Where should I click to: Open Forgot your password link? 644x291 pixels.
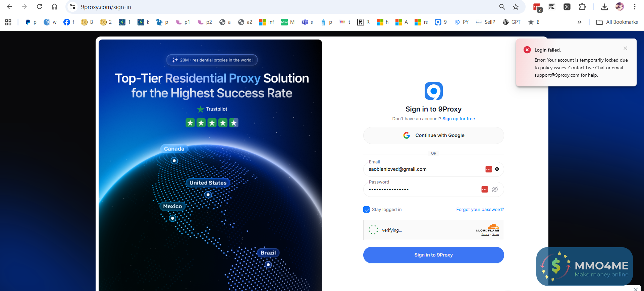480,210
